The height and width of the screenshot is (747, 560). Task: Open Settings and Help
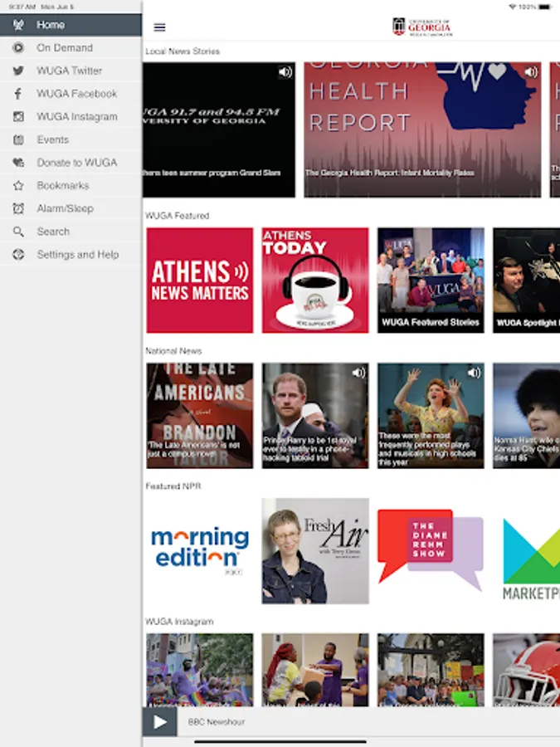point(71,255)
